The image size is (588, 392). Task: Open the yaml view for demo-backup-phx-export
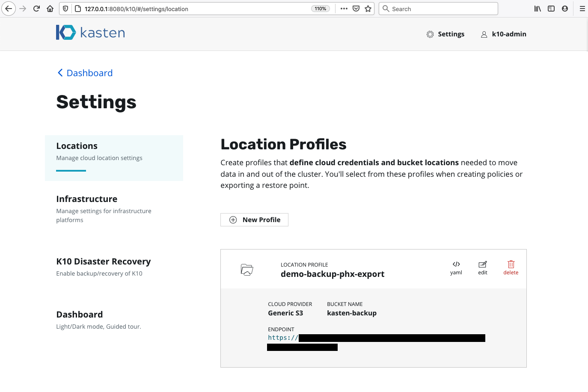click(456, 267)
